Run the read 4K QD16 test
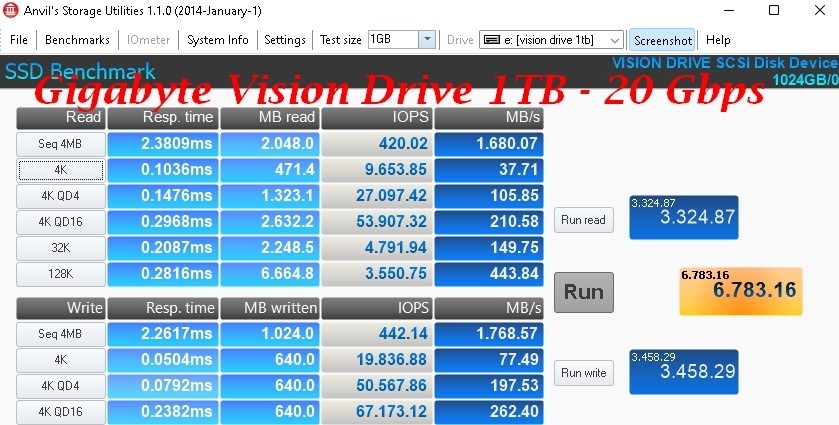Screen dimensions: 839x425 (x=60, y=222)
